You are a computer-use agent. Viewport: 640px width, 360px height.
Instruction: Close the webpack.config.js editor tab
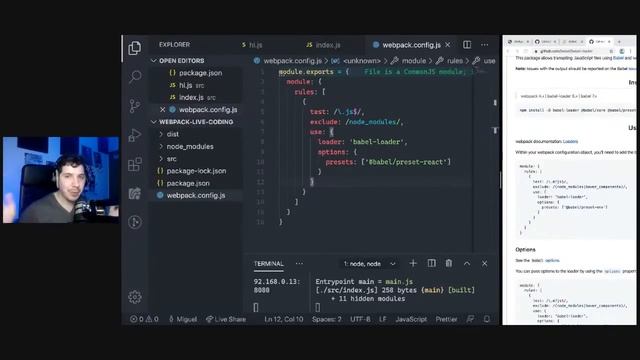point(448,44)
